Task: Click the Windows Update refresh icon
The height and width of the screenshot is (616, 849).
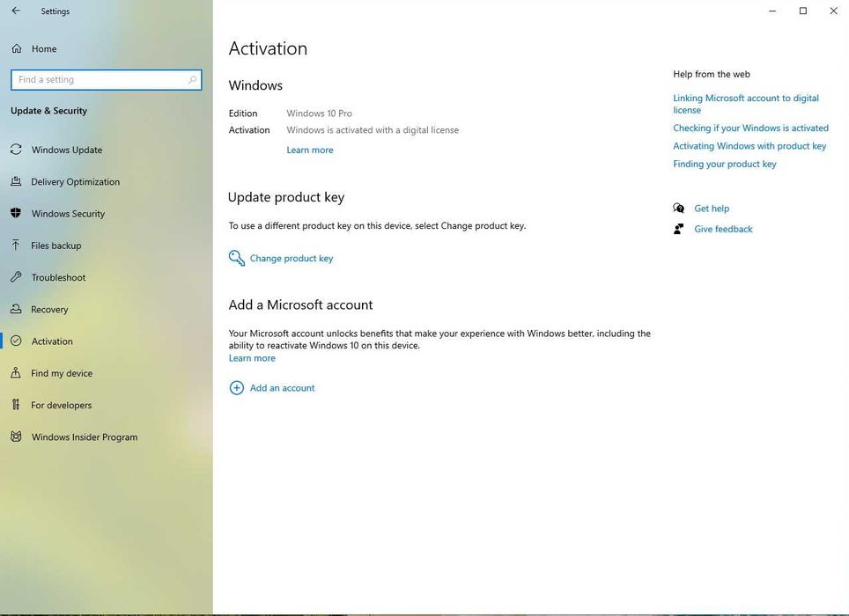Action: tap(16, 150)
